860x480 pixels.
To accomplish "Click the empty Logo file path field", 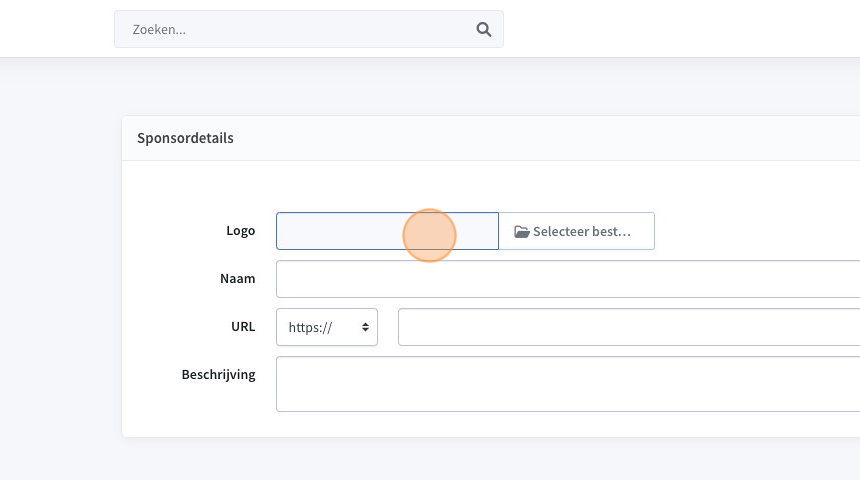I will coord(387,231).
